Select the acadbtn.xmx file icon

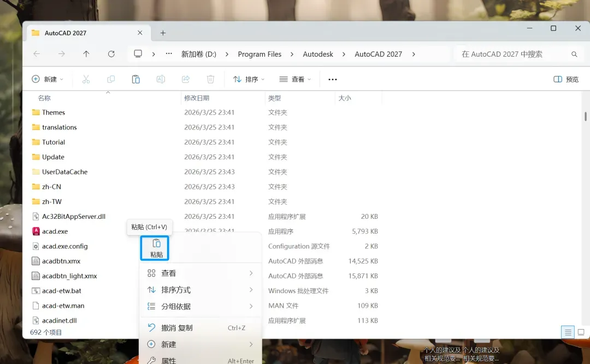(36, 261)
